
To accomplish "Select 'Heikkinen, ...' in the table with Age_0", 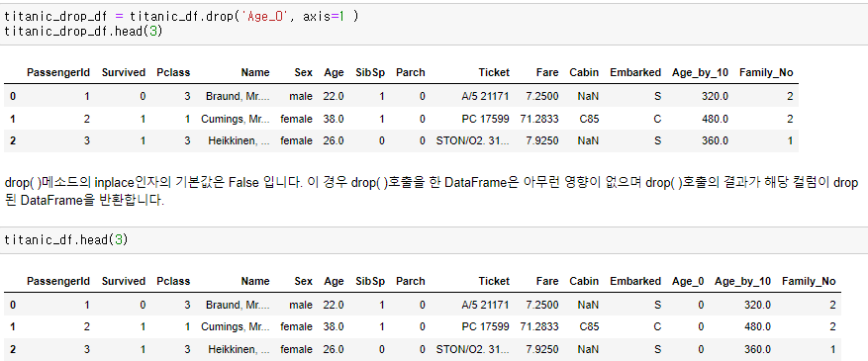I will click(x=240, y=349).
